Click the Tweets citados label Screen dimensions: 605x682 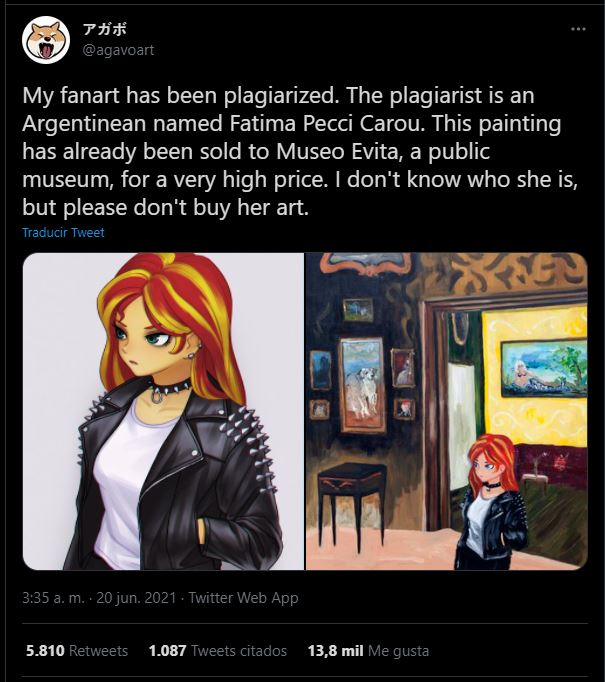coord(239,651)
